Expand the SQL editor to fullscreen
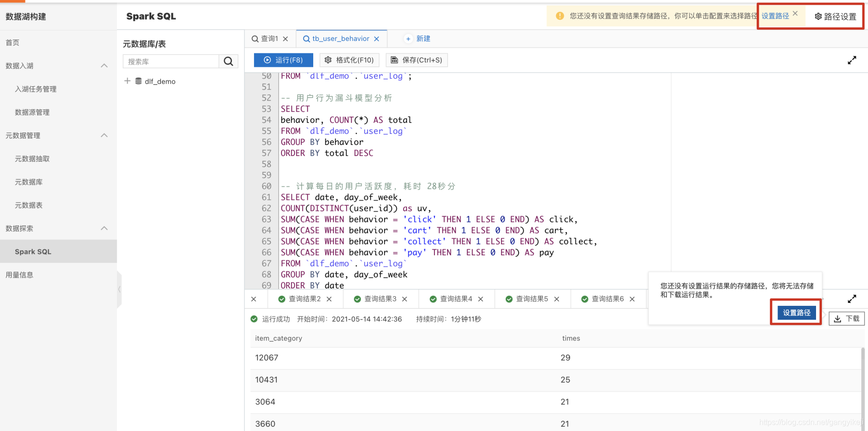 [852, 60]
